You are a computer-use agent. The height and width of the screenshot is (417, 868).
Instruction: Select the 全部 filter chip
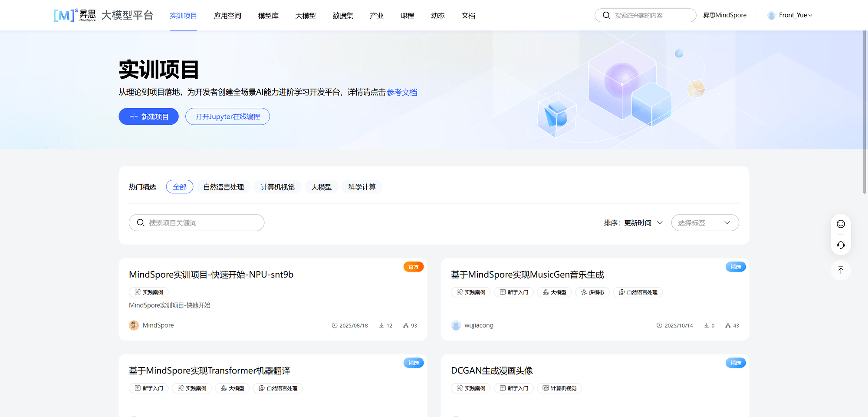pyautogui.click(x=180, y=187)
